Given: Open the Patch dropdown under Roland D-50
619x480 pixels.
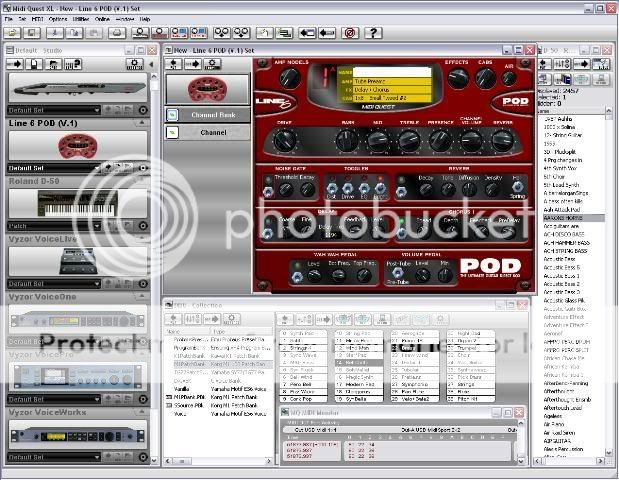Looking at the screenshot, I should (54, 226).
